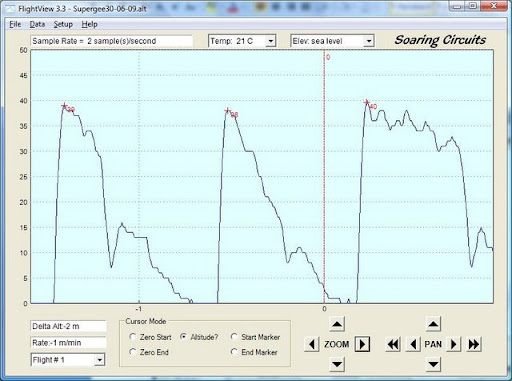Pan fast left with double-arrow button
Image resolution: width=512 pixels, height=381 pixels.
click(393, 344)
